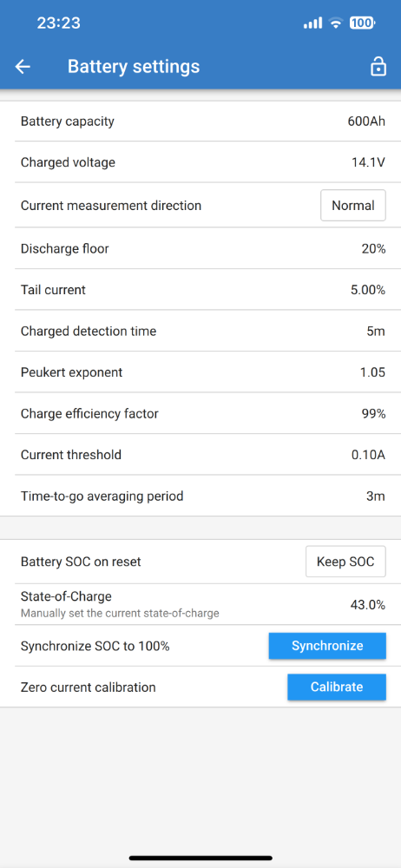This screenshot has width=401, height=868.
Task: Tap the cellular signal bars icon
Action: [312, 23]
